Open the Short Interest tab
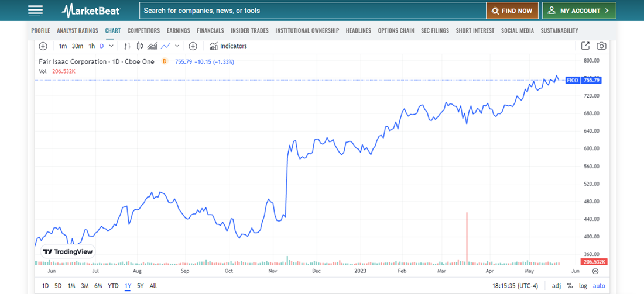This screenshot has height=294, width=644. click(x=475, y=30)
